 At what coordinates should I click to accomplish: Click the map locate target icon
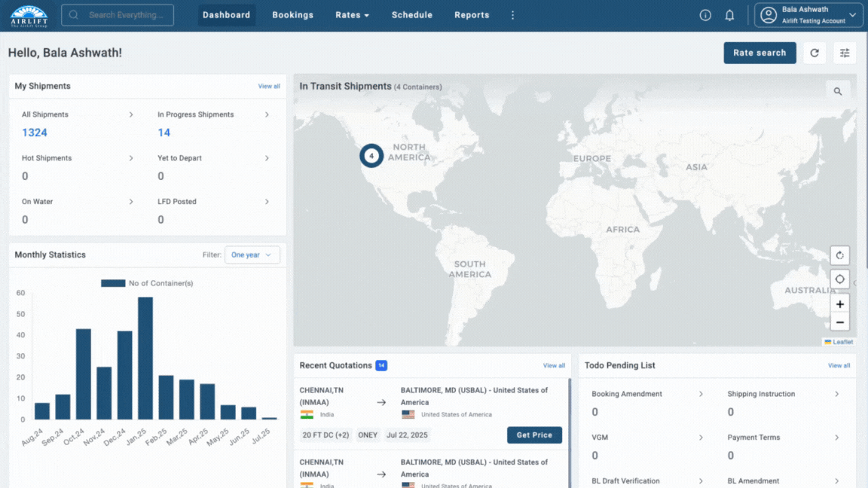(x=839, y=279)
